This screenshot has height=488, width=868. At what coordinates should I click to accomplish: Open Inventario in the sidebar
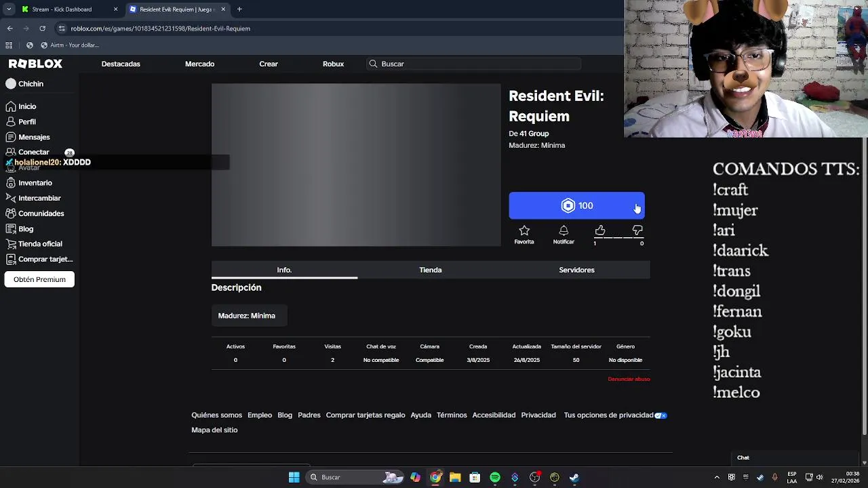pyautogui.click(x=35, y=183)
